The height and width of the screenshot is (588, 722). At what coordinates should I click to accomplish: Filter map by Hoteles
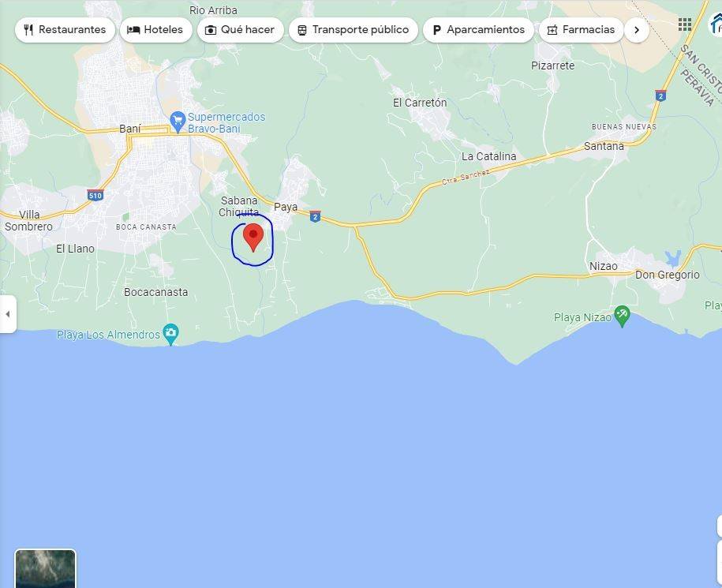(x=155, y=30)
